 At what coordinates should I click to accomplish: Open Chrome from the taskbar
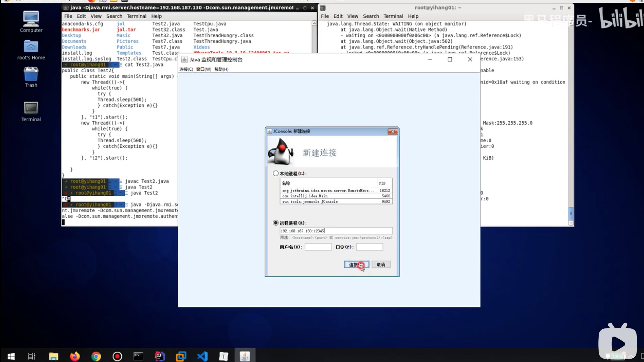pos(96,356)
